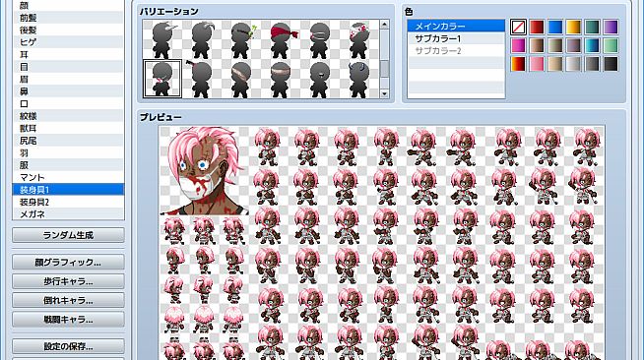Select メインカラー in the color list
This screenshot has width=644, height=360.
(456, 27)
